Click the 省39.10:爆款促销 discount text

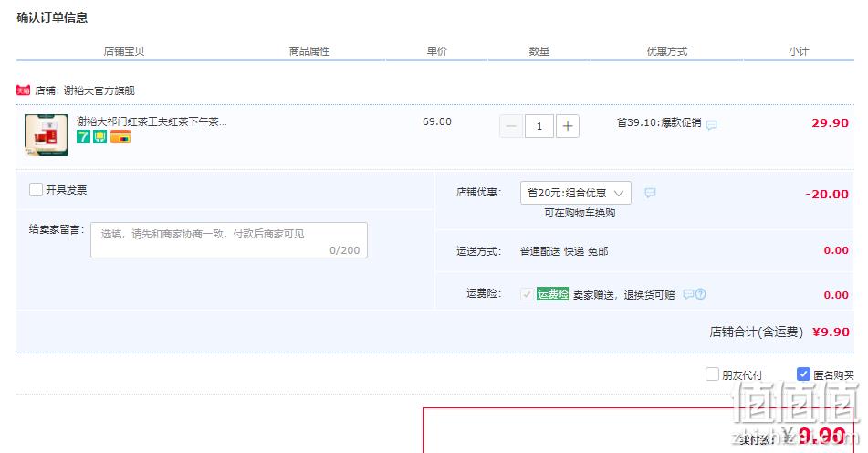[x=659, y=122]
